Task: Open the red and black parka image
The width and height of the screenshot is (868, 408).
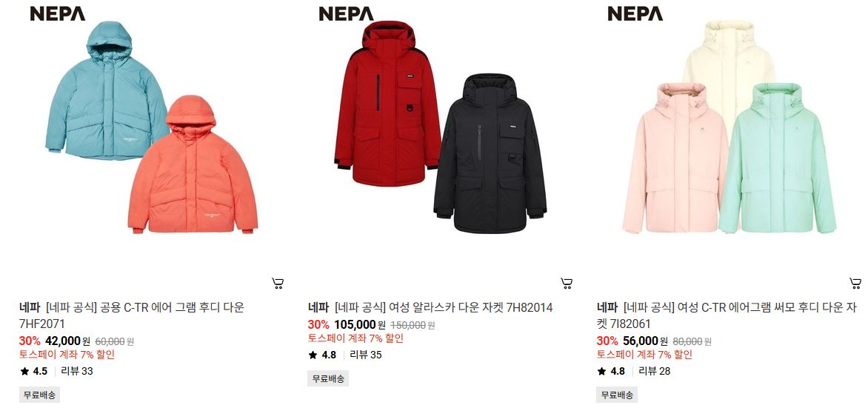Action: (441, 127)
